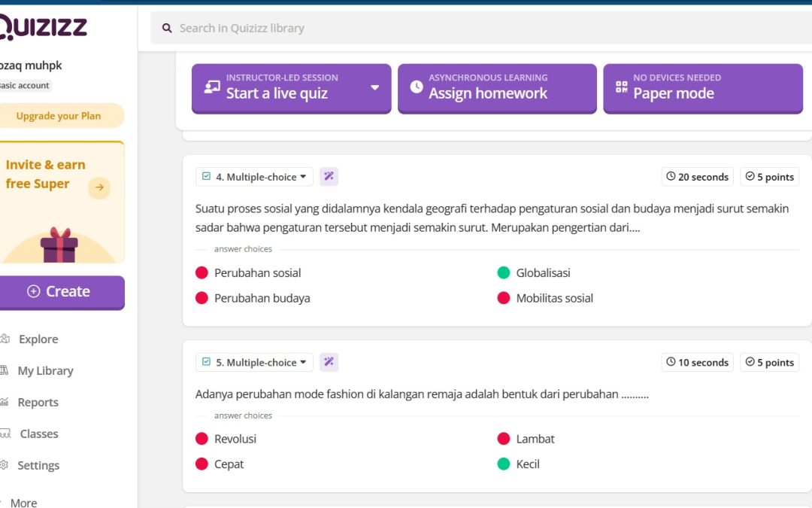Click the answer text Perubahan budaya
The width and height of the screenshot is (812, 508).
[x=262, y=298]
